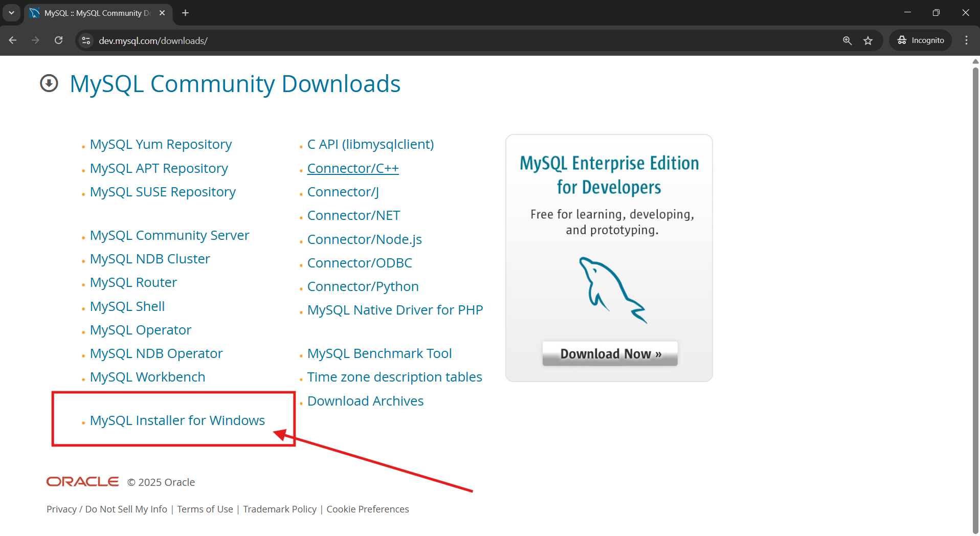The height and width of the screenshot is (536, 980).
Task: Click the scrollbar up arrow
Action: (975, 61)
